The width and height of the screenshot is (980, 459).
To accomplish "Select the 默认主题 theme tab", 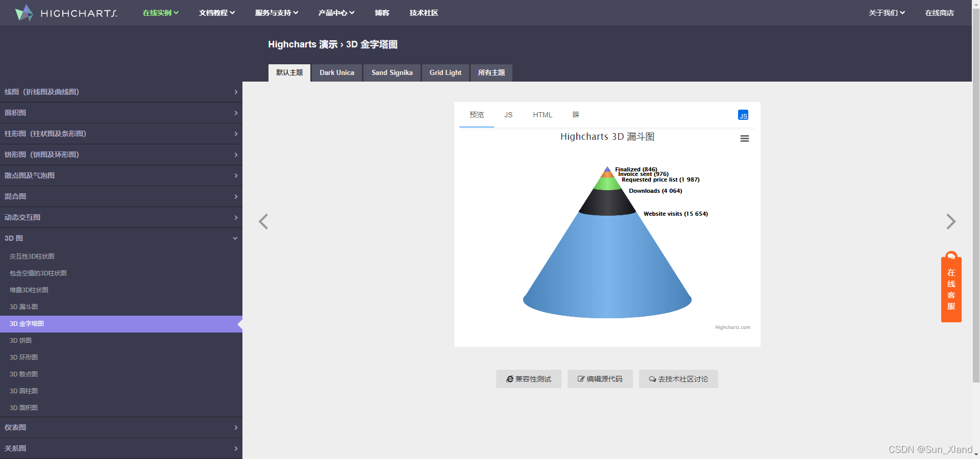I will click(x=289, y=73).
